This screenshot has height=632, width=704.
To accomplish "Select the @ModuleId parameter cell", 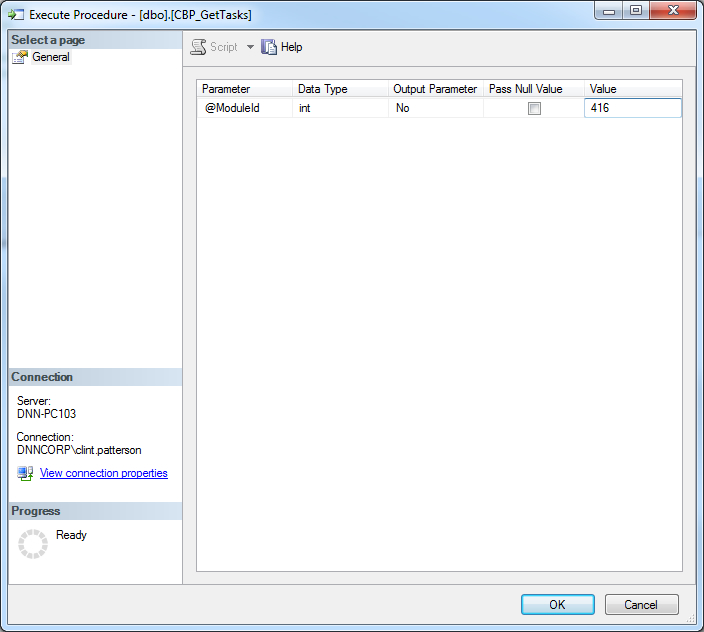I will [245, 108].
